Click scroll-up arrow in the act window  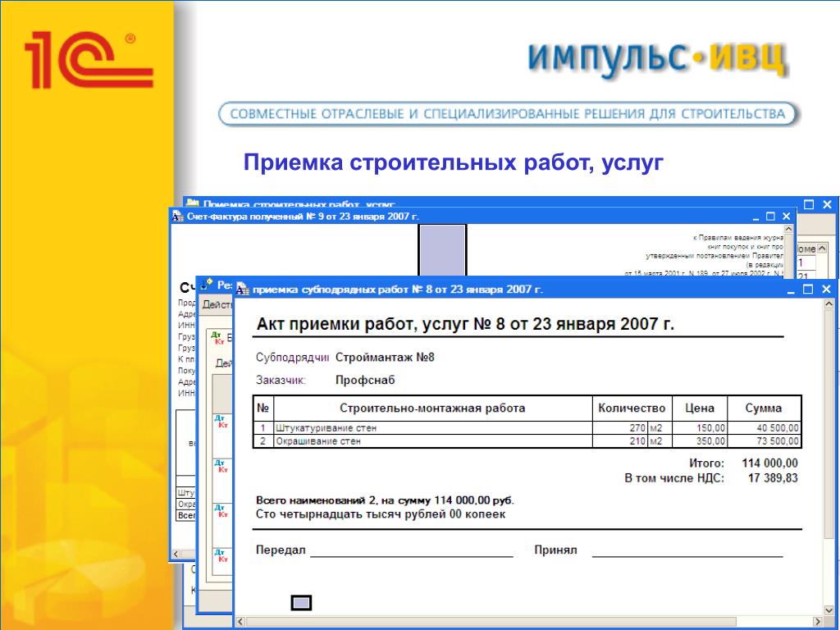pyautogui.click(x=829, y=304)
